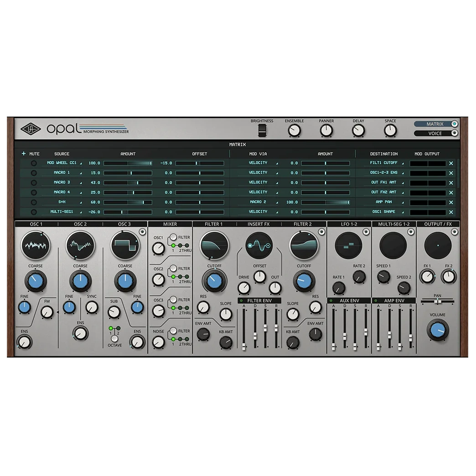Screen dimensions: 476x476
Task: Mute the MOD WHEEL CC1 matrix row
Action: (x=34, y=163)
